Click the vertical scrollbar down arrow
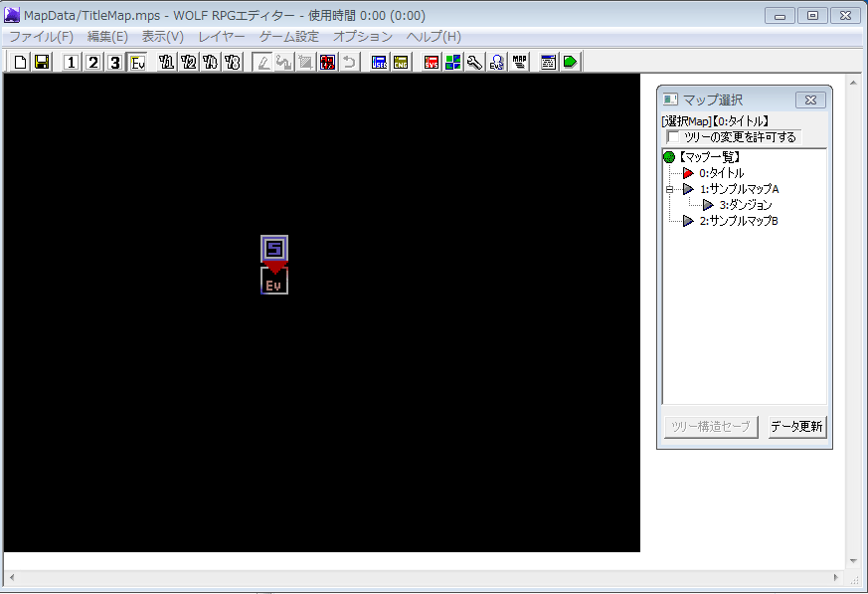This screenshot has width=868, height=594. coord(853,561)
